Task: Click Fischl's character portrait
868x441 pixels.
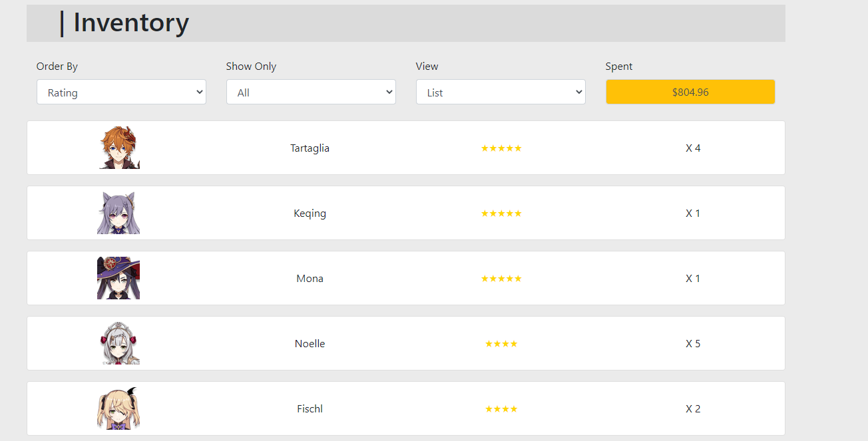Action: [118, 408]
